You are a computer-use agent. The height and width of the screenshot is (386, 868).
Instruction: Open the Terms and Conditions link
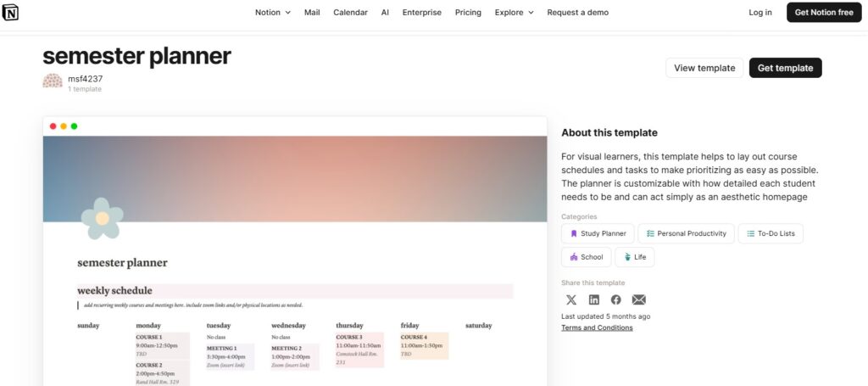pyautogui.click(x=597, y=327)
